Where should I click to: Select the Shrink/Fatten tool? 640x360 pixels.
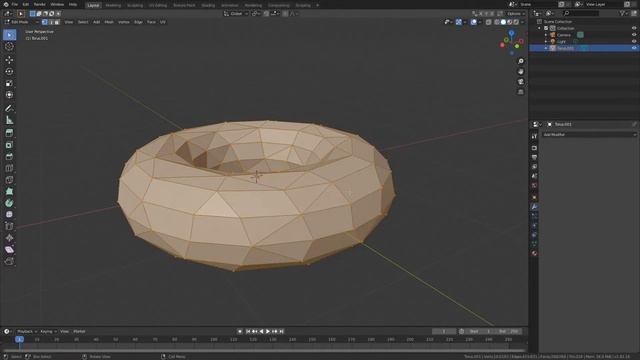click(x=9, y=238)
